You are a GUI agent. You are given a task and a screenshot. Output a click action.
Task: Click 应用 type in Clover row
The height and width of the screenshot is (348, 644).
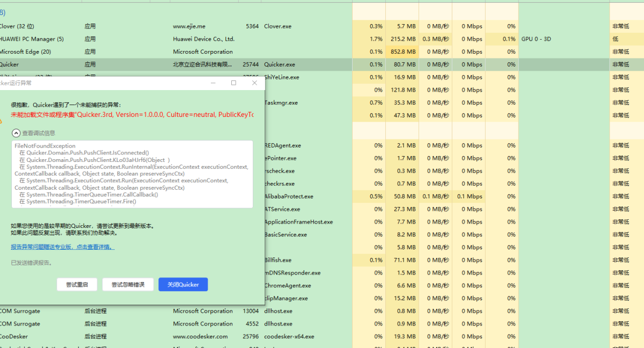click(90, 26)
